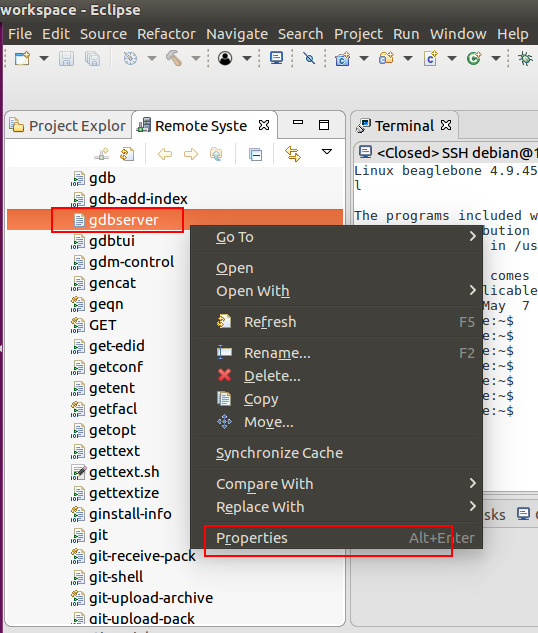Expand the New wizard dropdown arrow

[x=44, y=59]
